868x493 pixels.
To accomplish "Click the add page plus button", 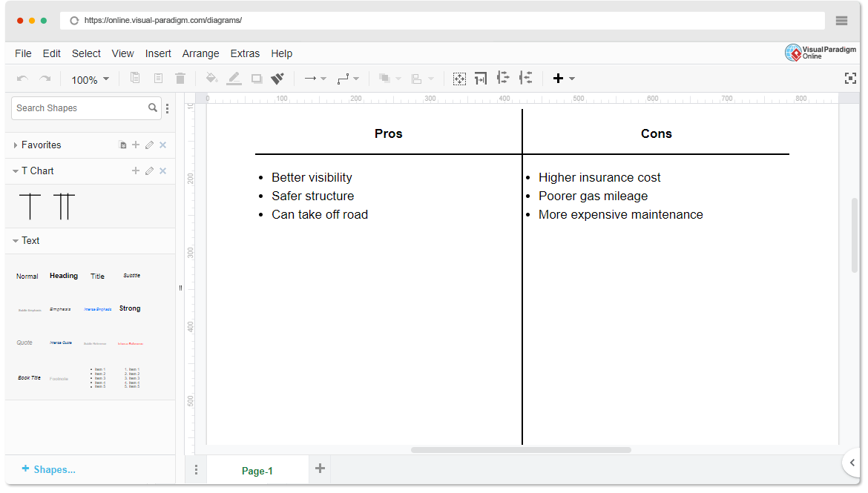I will [320, 469].
